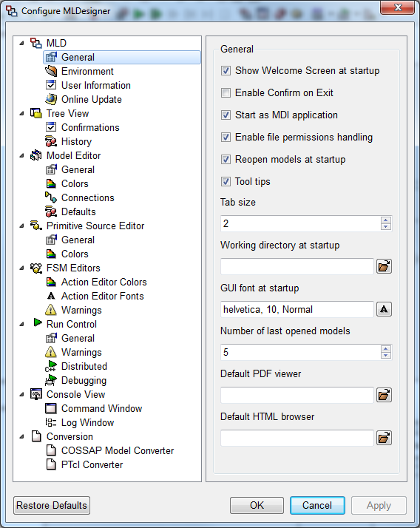Uncheck Show Welcome Screen at startup
The image size is (420, 528).
(226, 70)
